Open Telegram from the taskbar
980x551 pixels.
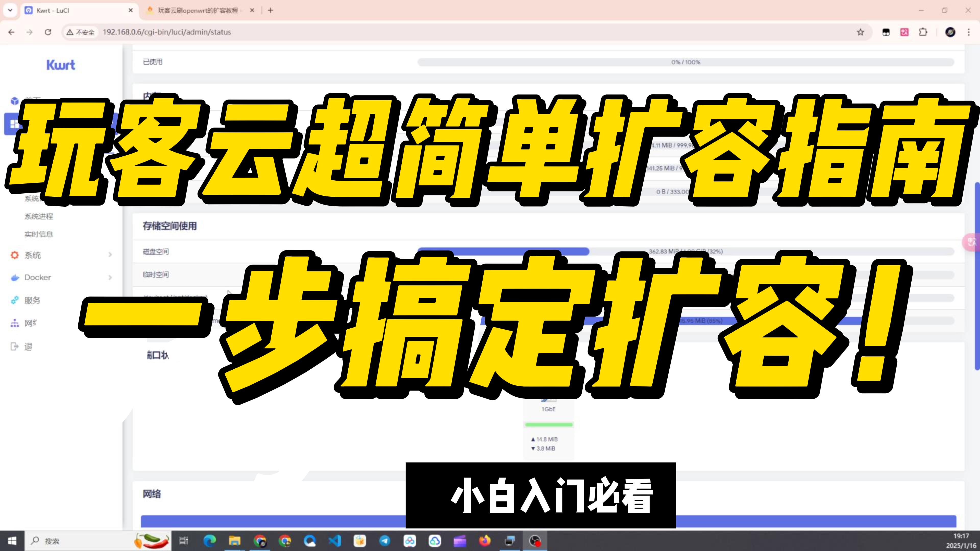[385, 540]
